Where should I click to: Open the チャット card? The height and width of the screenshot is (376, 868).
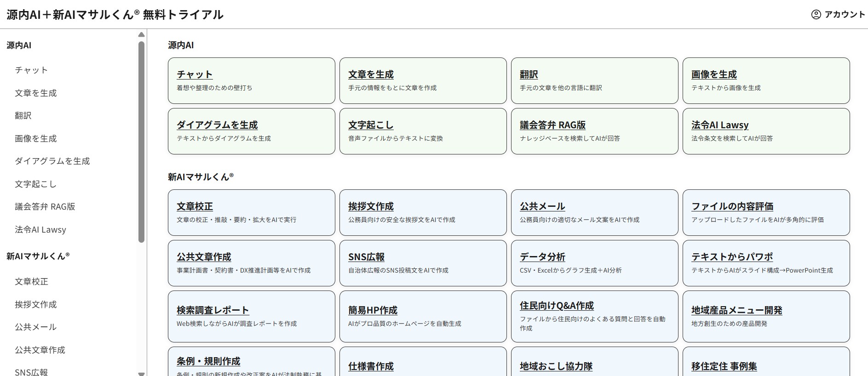point(252,80)
